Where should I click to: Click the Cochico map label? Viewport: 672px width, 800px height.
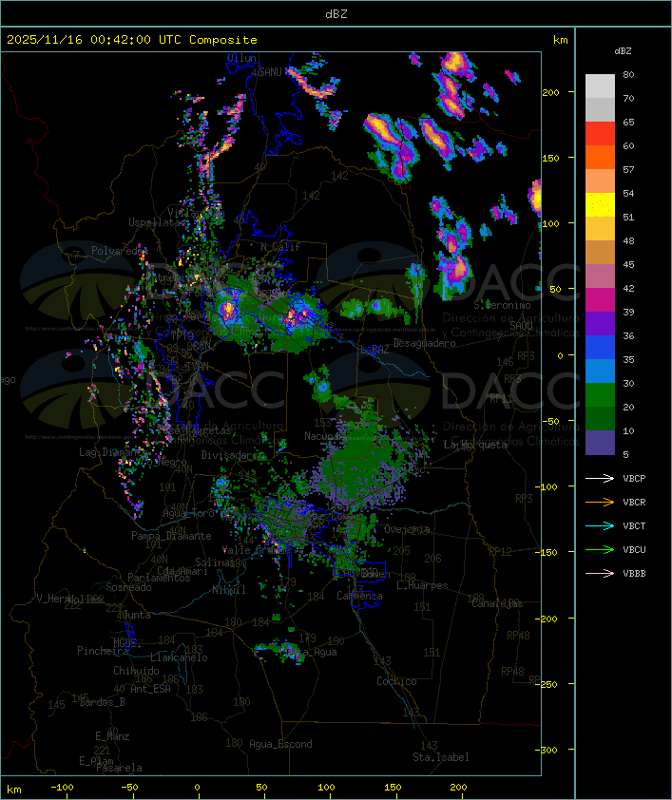[x=396, y=681]
